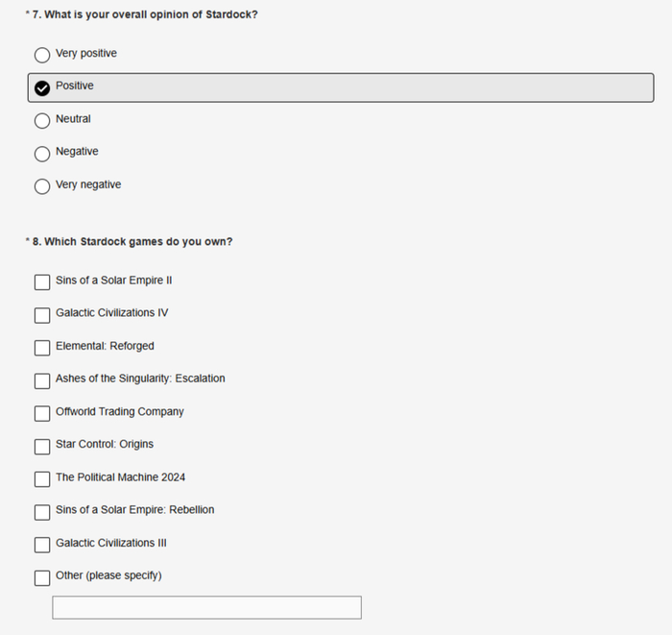Select The Political Machine 2024 checkbox
The image size is (672, 635).
42,479
